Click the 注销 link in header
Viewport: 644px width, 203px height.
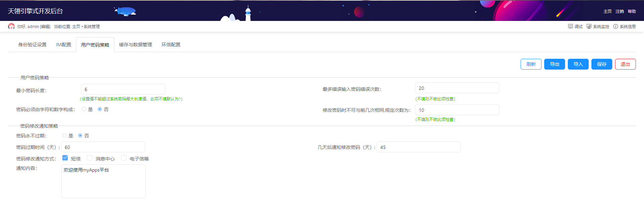pyautogui.click(x=619, y=11)
